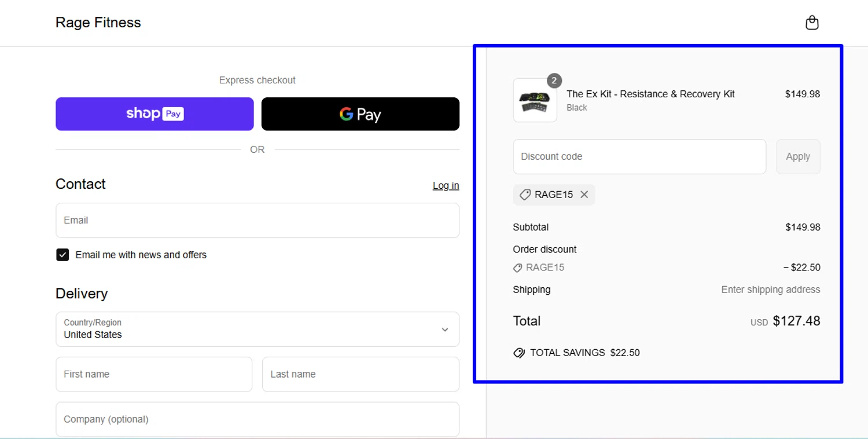Click the Express checkout heading
Image resolution: width=868 pixels, height=439 pixels.
258,80
